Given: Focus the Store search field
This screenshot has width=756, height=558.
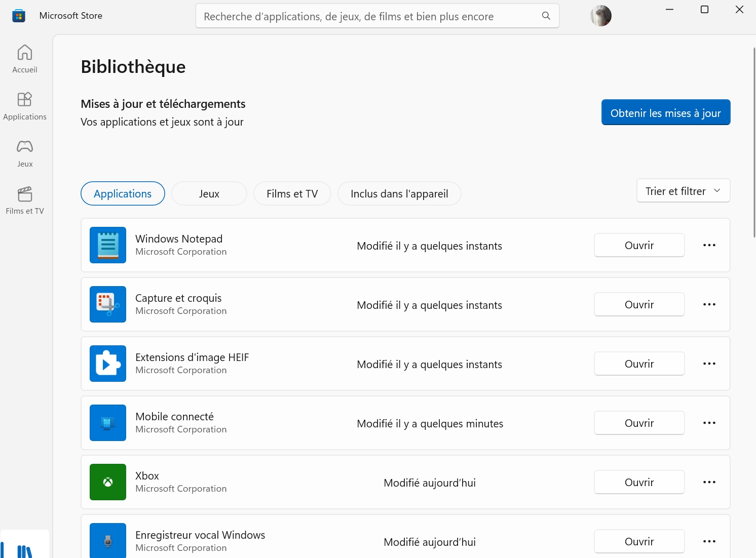Looking at the screenshot, I should 370,16.
